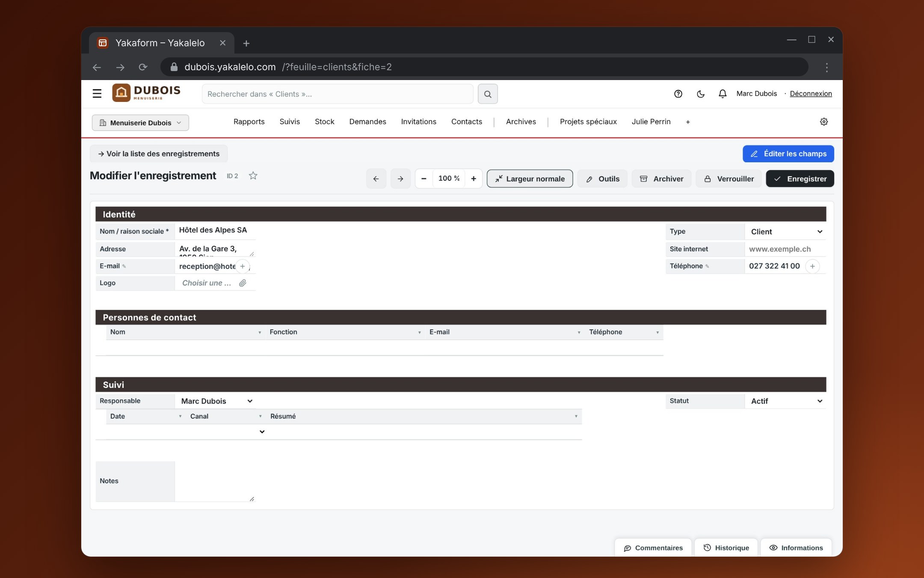924x578 pixels.
Task: Click the Site internet input field
Action: [785, 249]
